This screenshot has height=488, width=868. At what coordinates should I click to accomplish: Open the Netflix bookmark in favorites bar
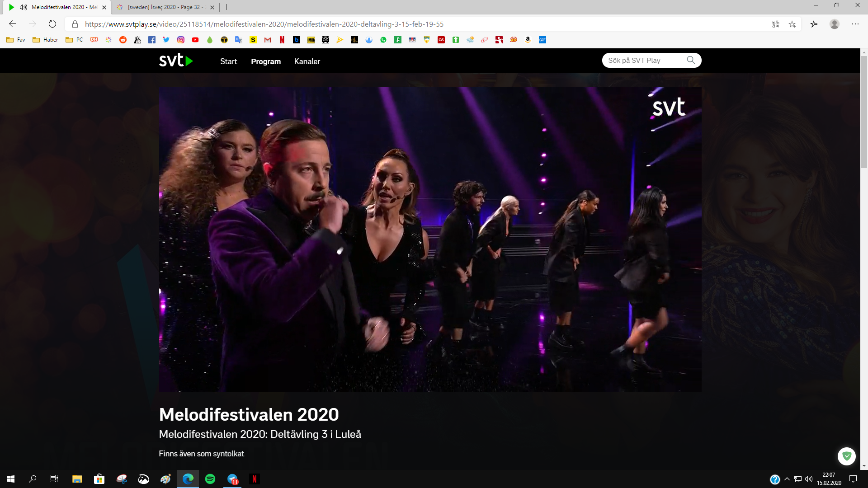pos(282,40)
